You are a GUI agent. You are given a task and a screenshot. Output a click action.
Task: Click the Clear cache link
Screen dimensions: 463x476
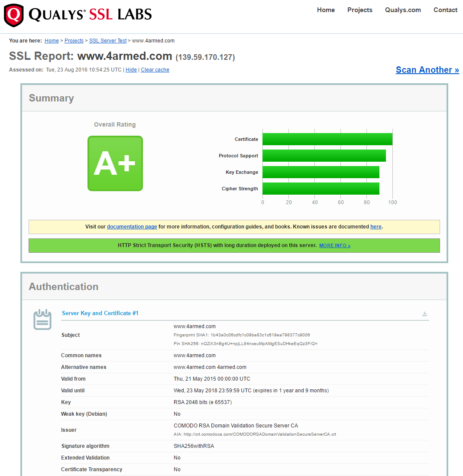coord(155,70)
